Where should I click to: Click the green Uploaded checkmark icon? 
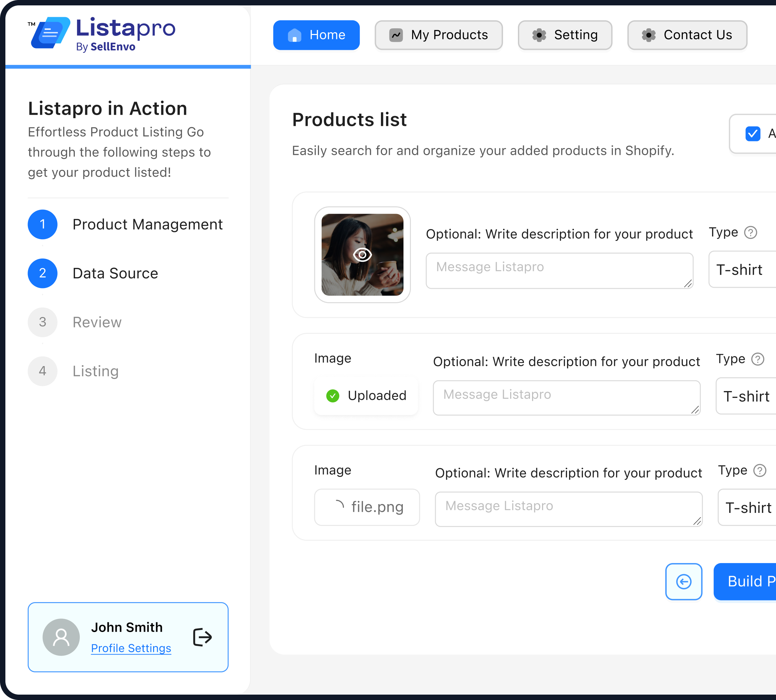pos(332,395)
